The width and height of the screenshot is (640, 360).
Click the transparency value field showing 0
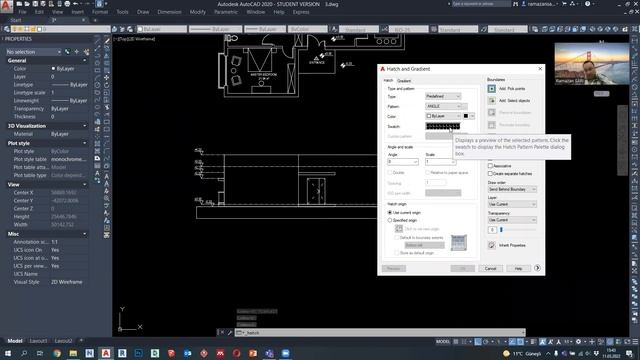click(x=492, y=230)
